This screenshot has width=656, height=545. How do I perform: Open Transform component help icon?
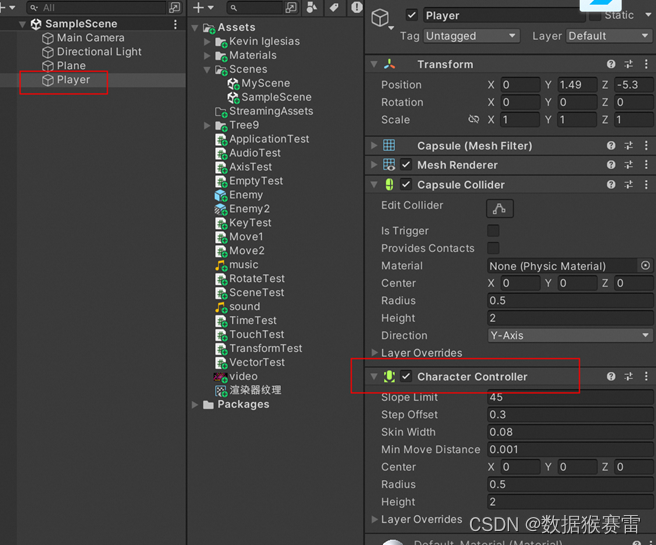tap(611, 64)
